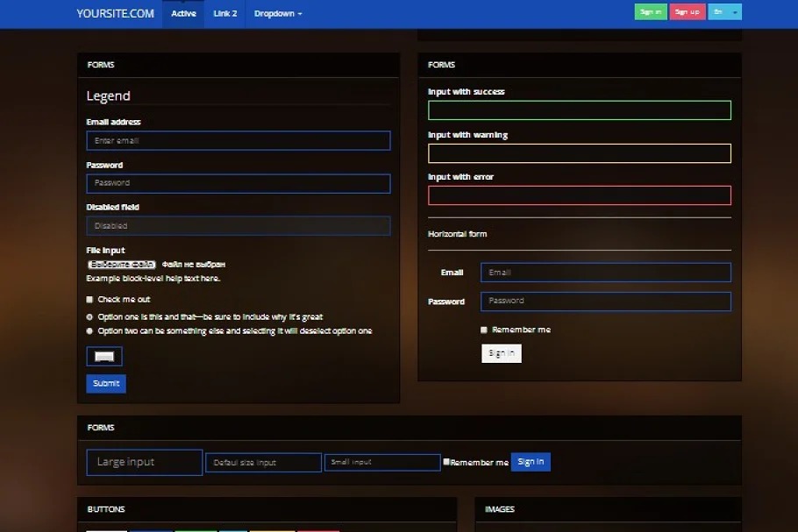The image size is (798, 532).
Task: Expand the Dropdown menu in navbar
Action: [x=278, y=14]
